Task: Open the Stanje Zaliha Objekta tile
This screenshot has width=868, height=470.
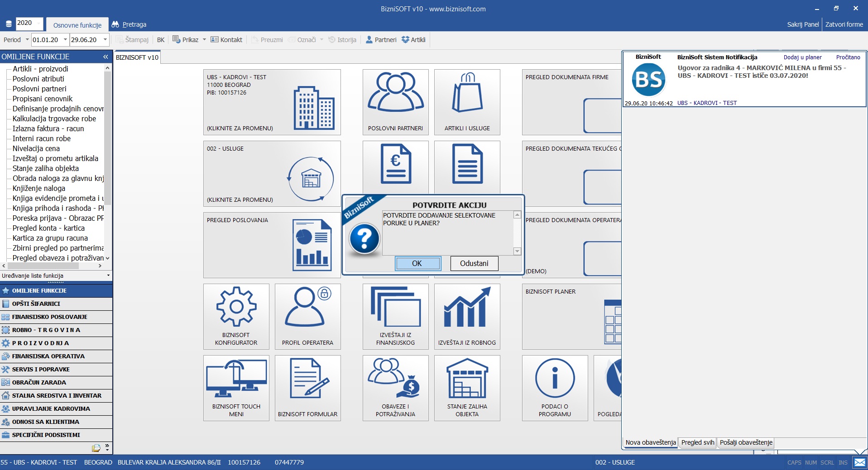Action: point(467,388)
